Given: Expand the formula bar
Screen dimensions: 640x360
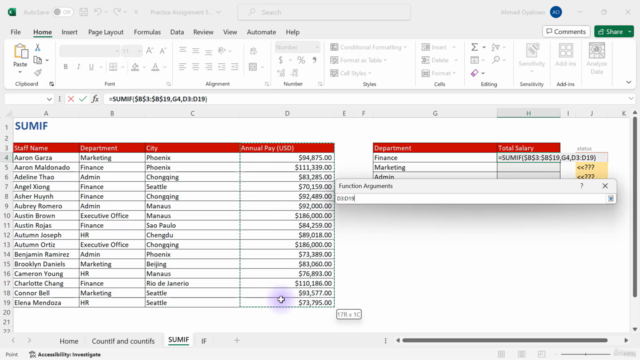Looking at the screenshot, I should pos(631,99).
